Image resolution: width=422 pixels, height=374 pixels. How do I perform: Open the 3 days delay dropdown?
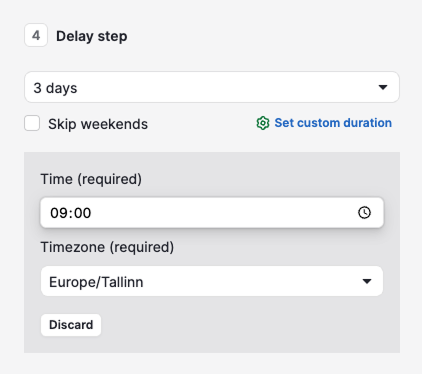[x=212, y=87]
